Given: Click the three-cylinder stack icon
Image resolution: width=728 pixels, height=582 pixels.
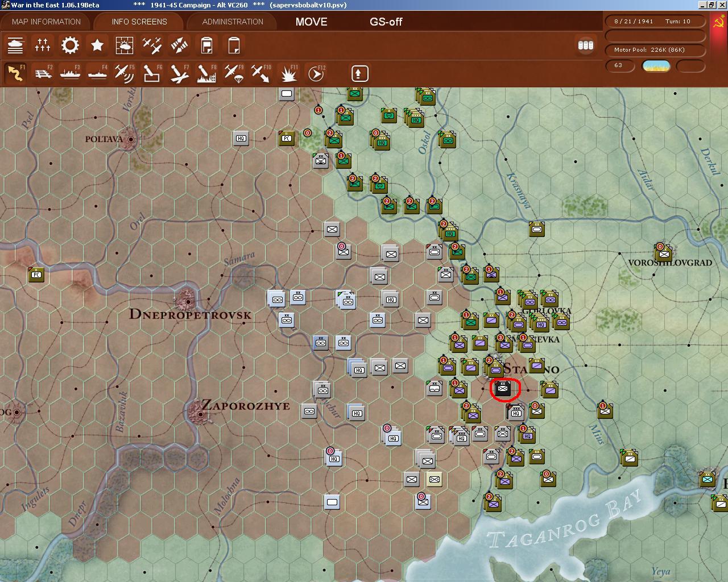Looking at the screenshot, I should pos(585,45).
